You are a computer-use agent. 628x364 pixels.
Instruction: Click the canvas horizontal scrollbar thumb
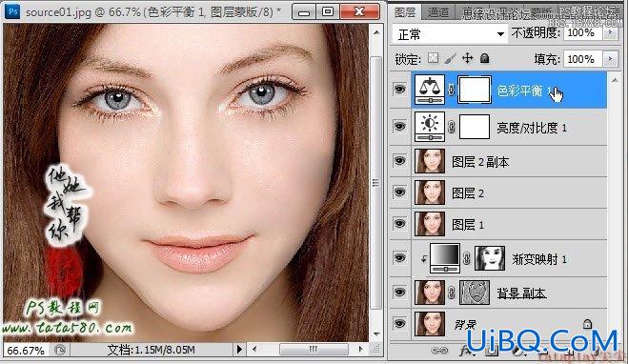point(314,349)
